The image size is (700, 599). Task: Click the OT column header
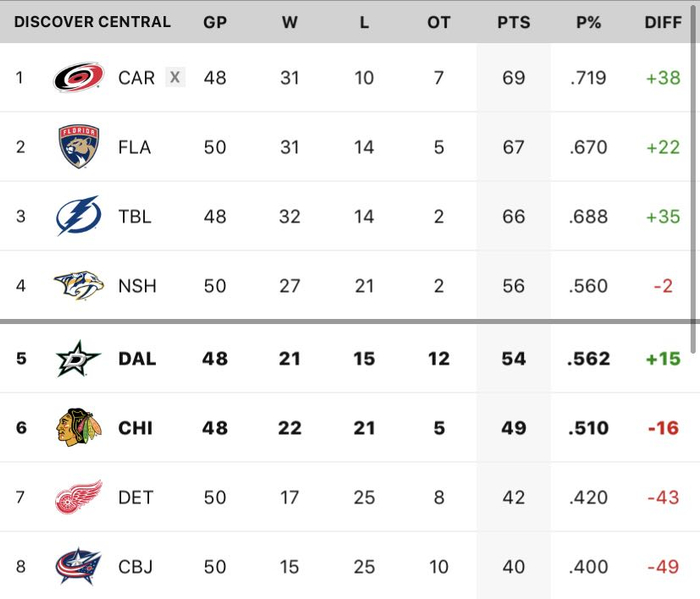(439, 22)
